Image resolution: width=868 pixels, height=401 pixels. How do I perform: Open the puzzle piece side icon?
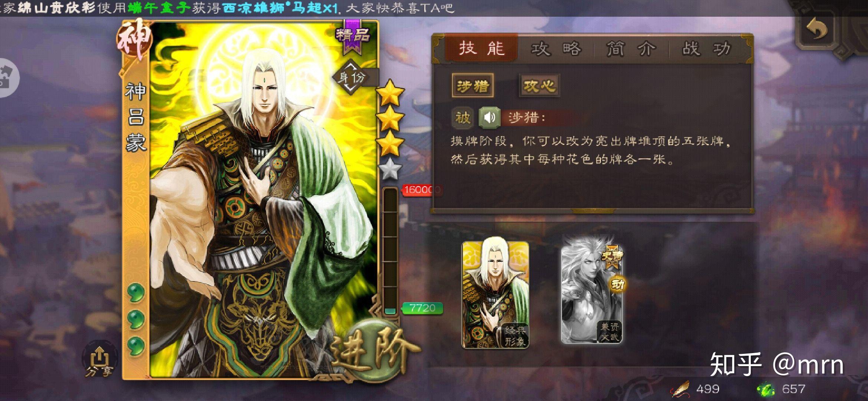coord(7,78)
